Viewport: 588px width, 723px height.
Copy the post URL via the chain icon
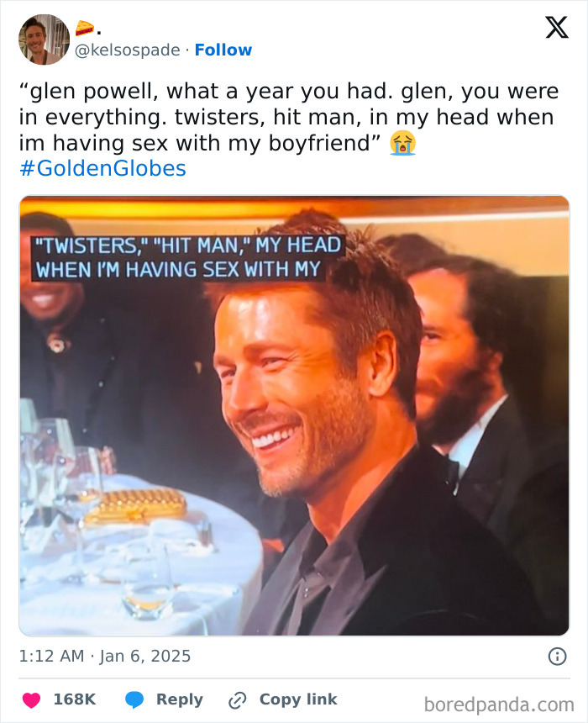pos(238,699)
